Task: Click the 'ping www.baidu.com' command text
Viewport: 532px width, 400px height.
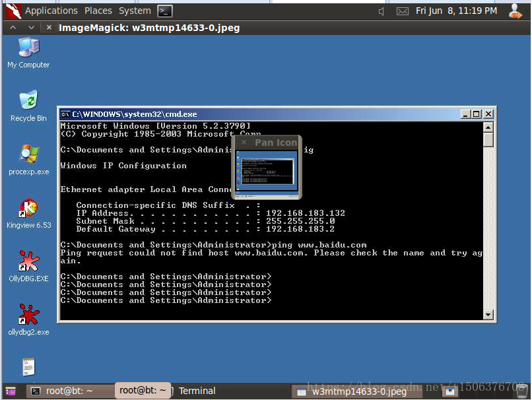Action: (x=319, y=245)
